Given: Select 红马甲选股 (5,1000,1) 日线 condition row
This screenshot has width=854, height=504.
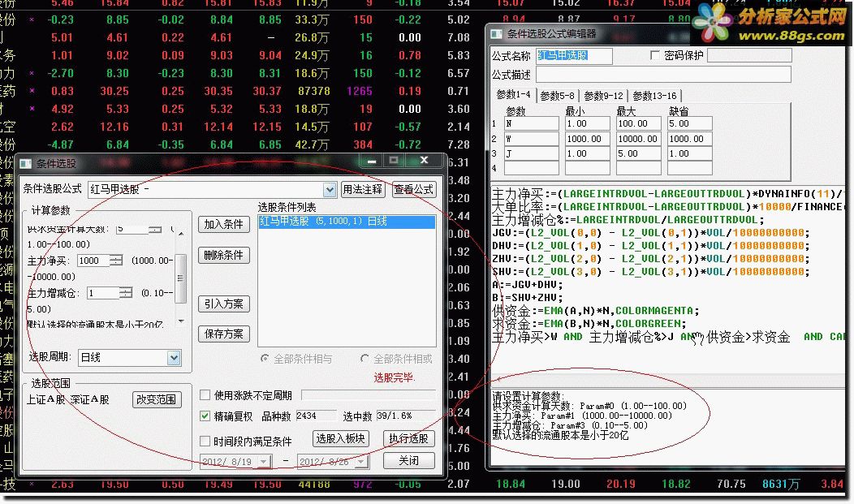Looking at the screenshot, I should [x=347, y=222].
